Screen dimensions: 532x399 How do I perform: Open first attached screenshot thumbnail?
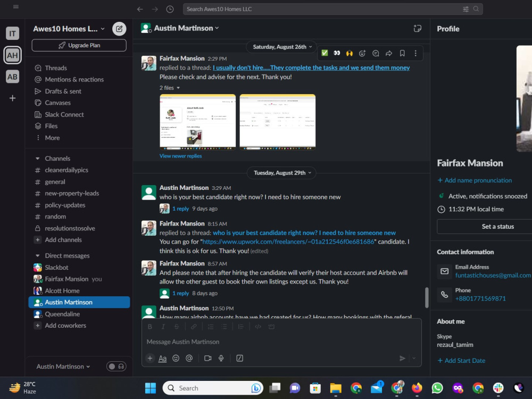coord(197,122)
